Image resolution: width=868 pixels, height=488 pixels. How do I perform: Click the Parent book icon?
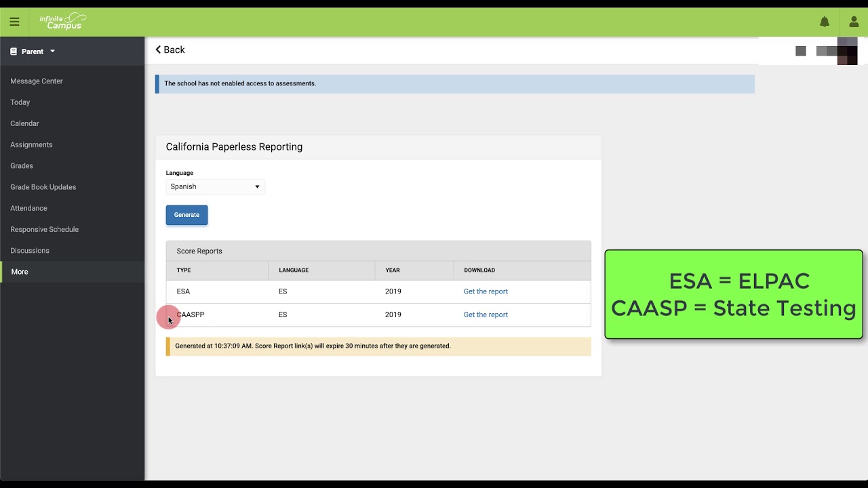(x=13, y=52)
